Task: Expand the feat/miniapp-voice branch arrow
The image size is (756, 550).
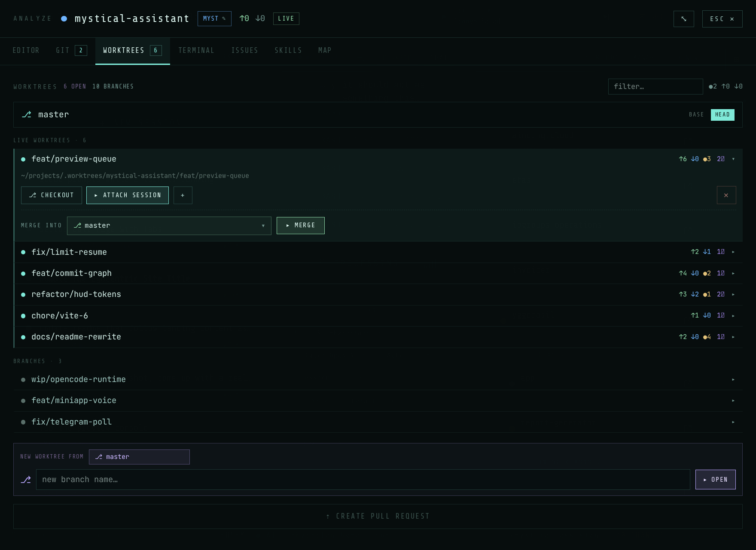Action: tap(733, 400)
